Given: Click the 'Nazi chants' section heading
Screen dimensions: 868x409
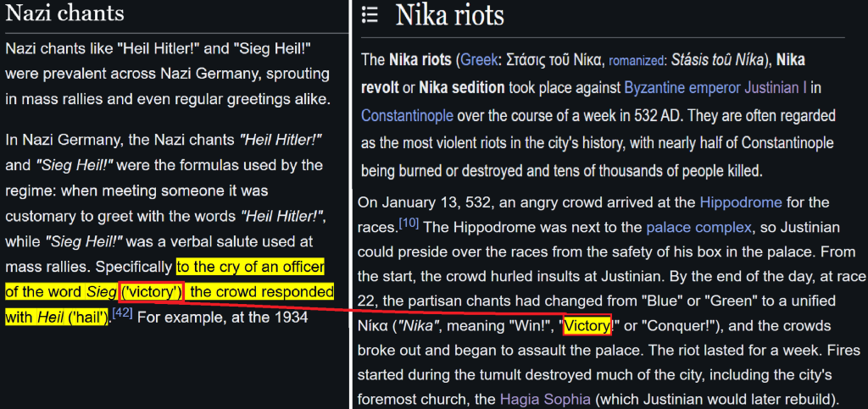Looking at the screenshot, I should [x=64, y=13].
